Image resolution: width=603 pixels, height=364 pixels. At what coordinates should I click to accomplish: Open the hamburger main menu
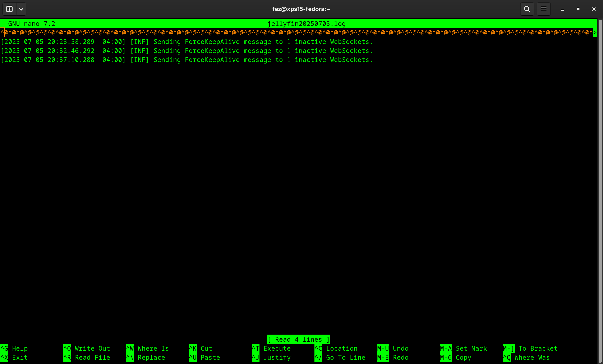(544, 9)
